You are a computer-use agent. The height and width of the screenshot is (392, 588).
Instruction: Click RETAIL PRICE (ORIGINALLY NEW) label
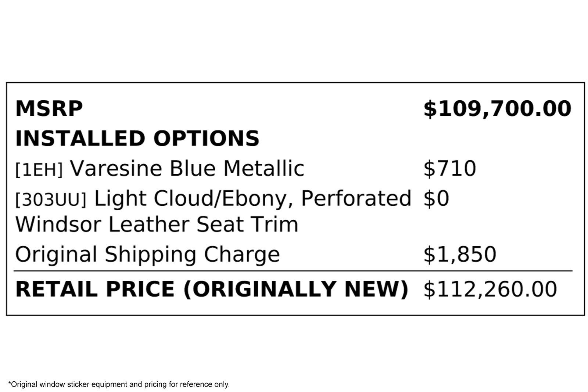212,289
